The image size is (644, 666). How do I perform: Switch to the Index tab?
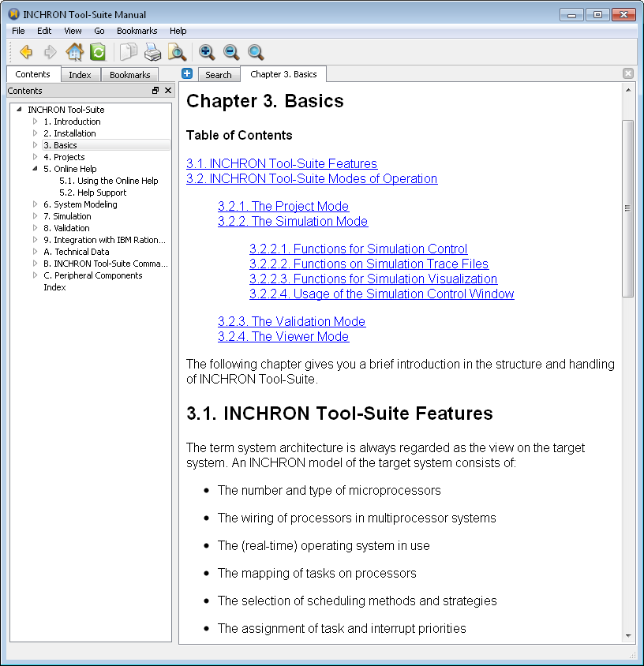pos(80,75)
